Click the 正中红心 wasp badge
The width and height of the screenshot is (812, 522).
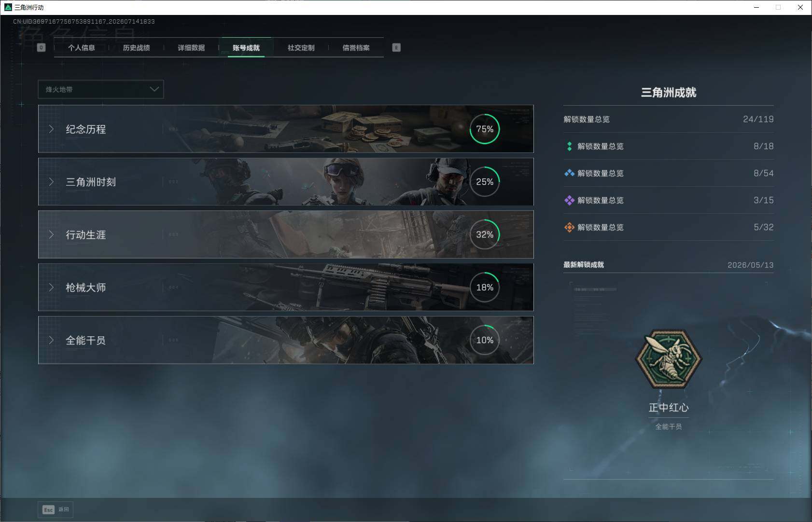click(669, 359)
